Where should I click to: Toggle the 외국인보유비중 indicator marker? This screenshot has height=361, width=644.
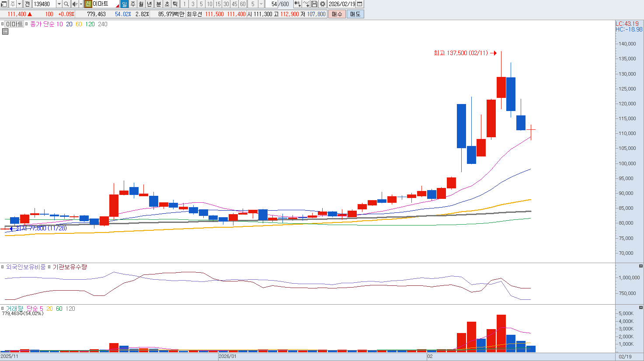pyautogui.click(x=3, y=267)
